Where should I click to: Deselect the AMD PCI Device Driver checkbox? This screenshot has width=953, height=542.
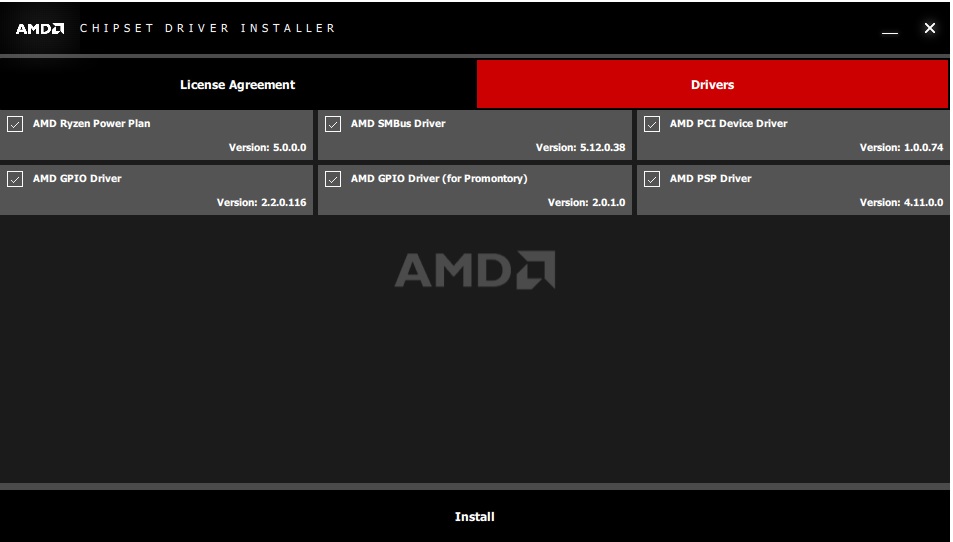point(652,124)
